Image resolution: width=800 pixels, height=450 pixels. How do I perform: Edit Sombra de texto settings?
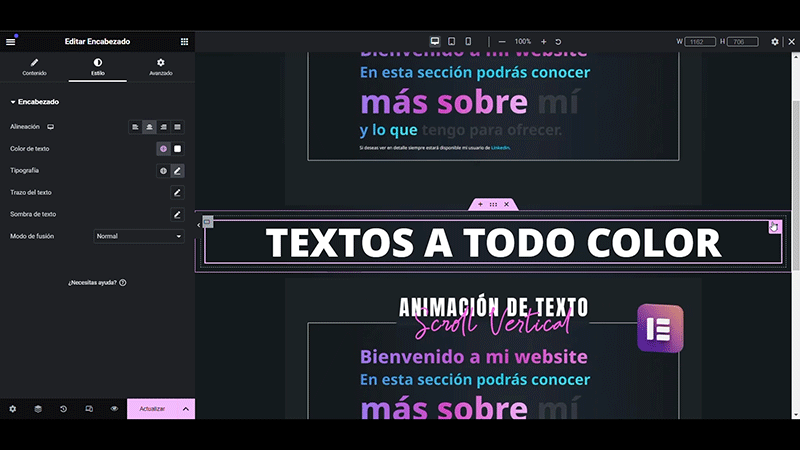(x=177, y=214)
